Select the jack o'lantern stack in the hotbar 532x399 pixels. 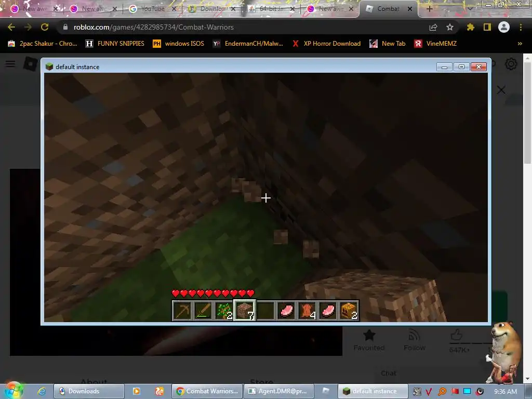(349, 311)
